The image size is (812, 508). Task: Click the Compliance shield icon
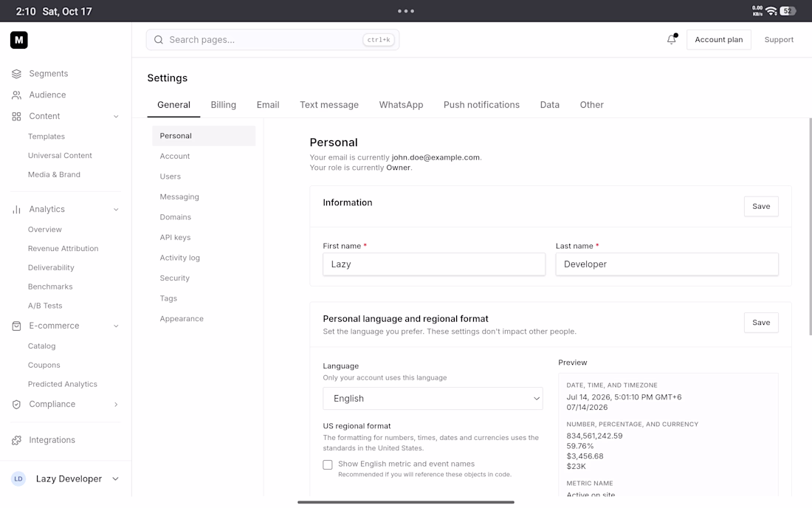[16, 404]
